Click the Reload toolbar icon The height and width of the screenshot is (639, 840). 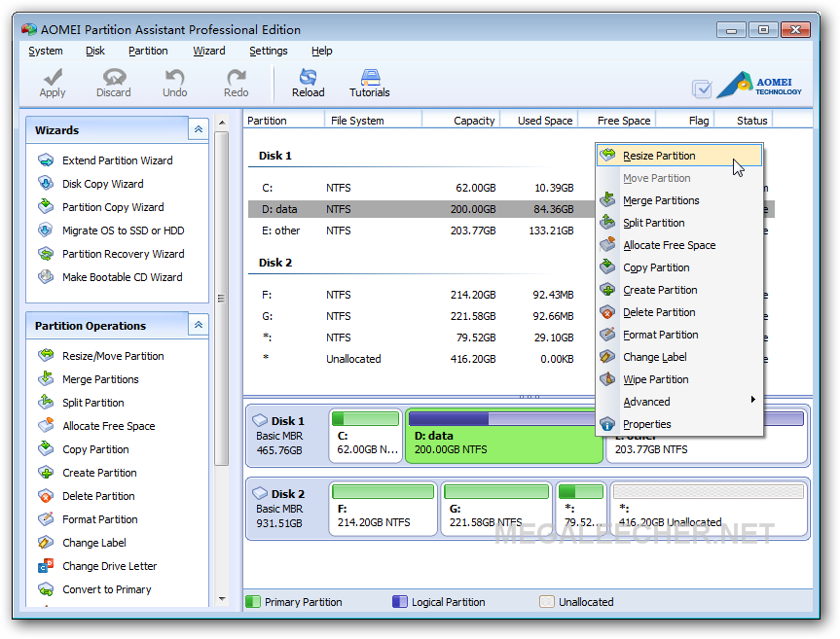(x=308, y=77)
